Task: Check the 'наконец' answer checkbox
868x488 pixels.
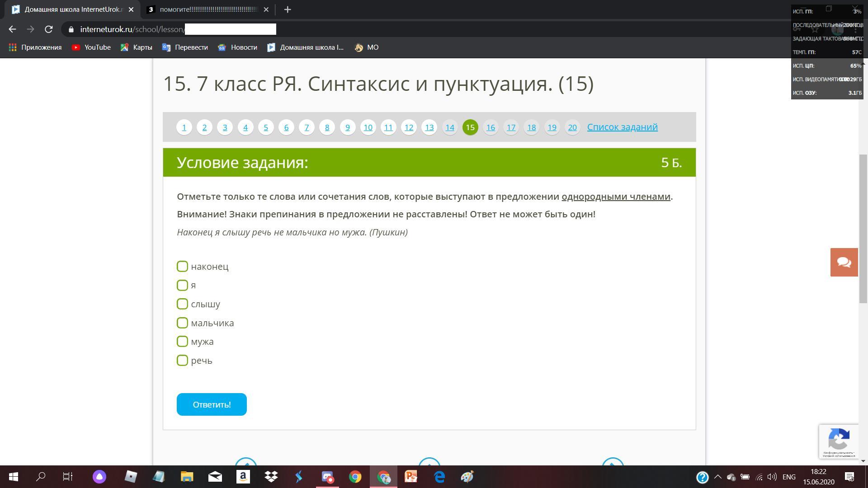Action: (x=182, y=267)
